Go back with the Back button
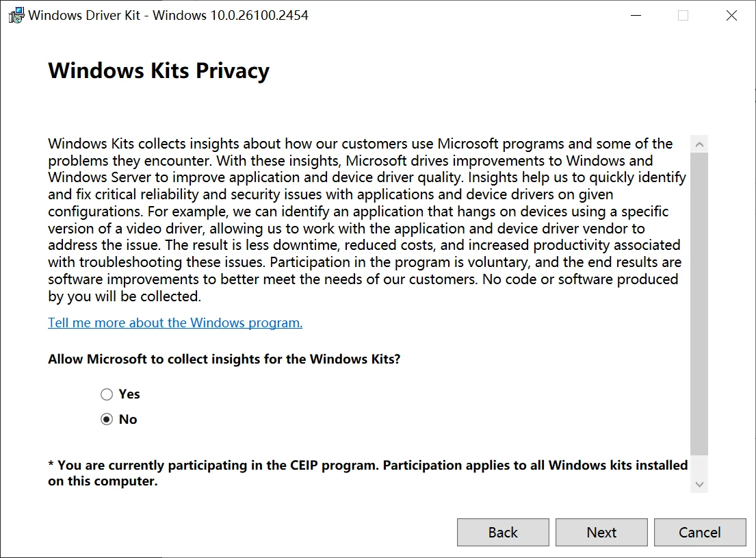 pos(503,532)
